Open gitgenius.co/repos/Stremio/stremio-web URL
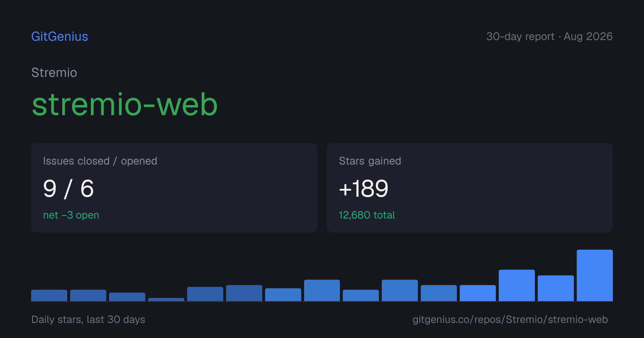The height and width of the screenshot is (338, 644). tap(510, 319)
